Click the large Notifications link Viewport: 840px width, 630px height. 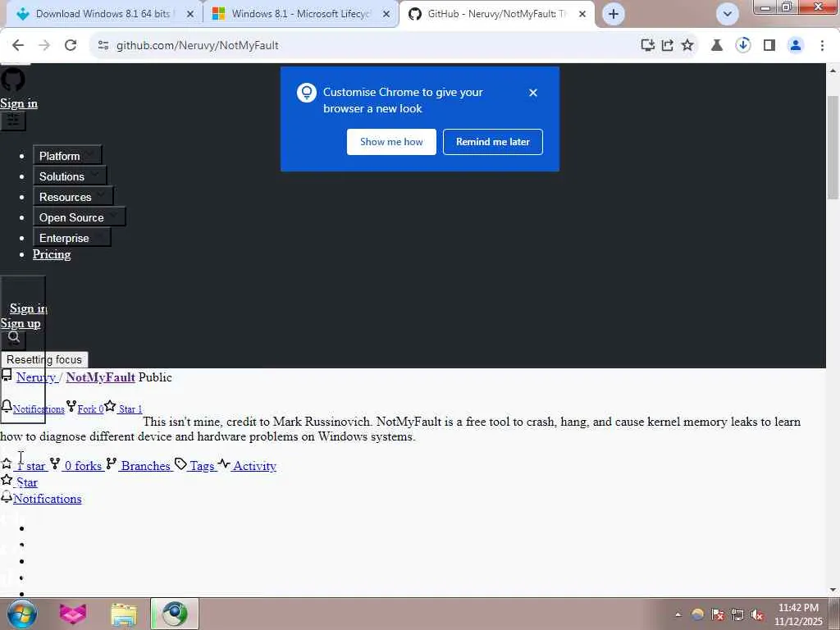(x=47, y=499)
